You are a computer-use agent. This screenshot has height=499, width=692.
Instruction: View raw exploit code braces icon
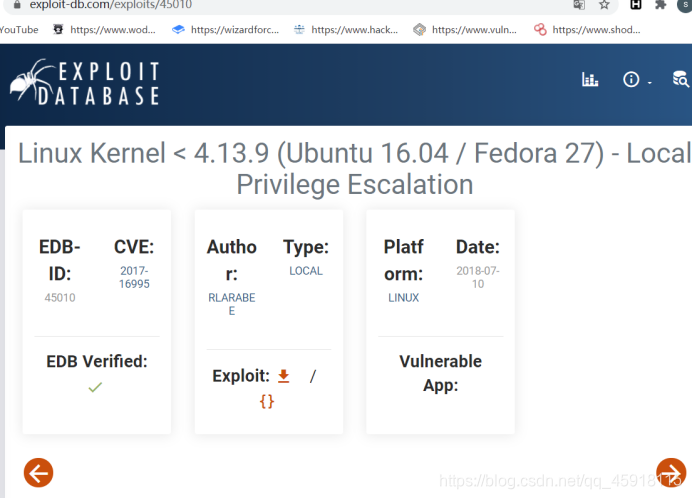[x=267, y=401]
